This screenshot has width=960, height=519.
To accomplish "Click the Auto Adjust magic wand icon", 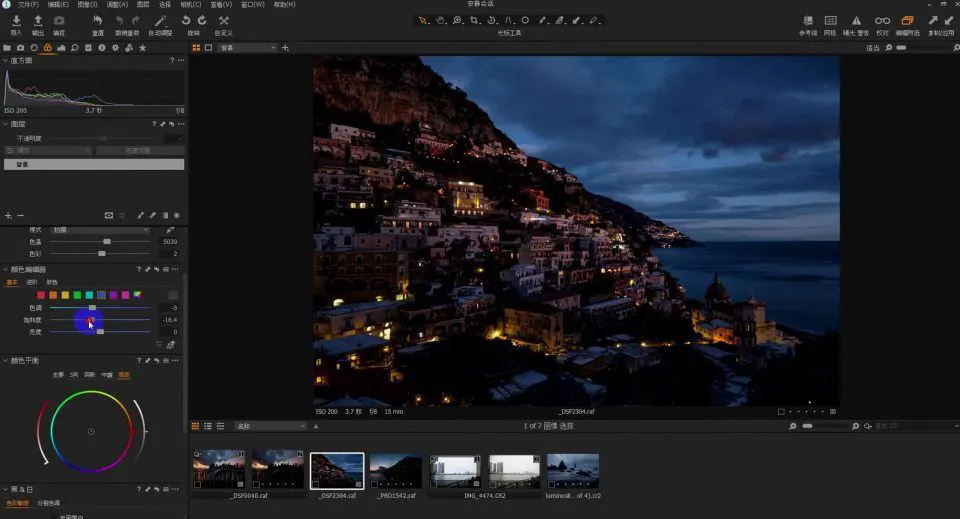I will pyautogui.click(x=160, y=21).
